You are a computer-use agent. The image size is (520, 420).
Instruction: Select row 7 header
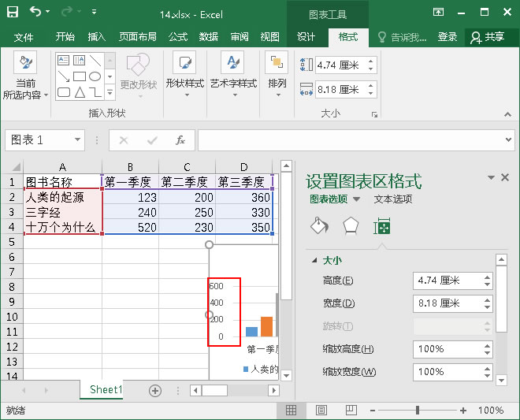click(x=12, y=271)
